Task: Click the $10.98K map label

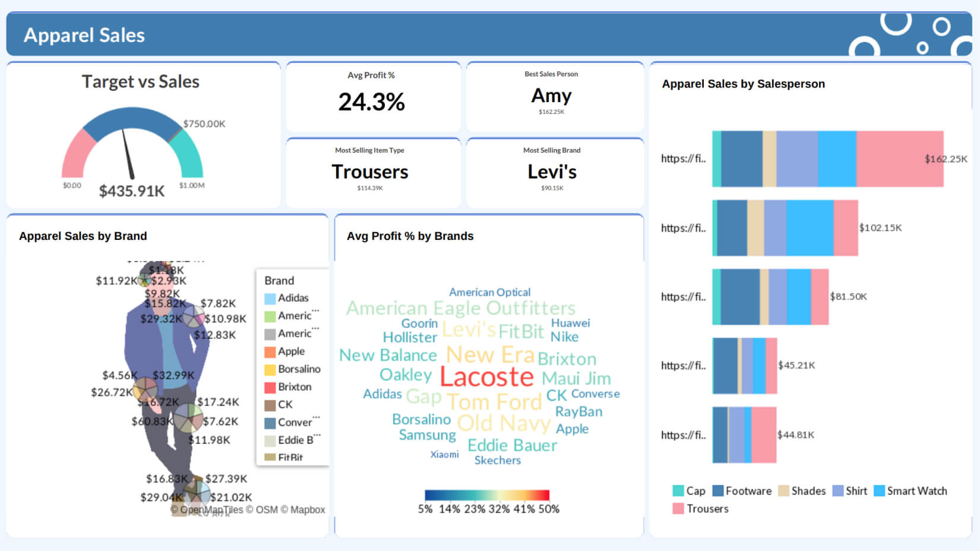Action: coord(225,319)
